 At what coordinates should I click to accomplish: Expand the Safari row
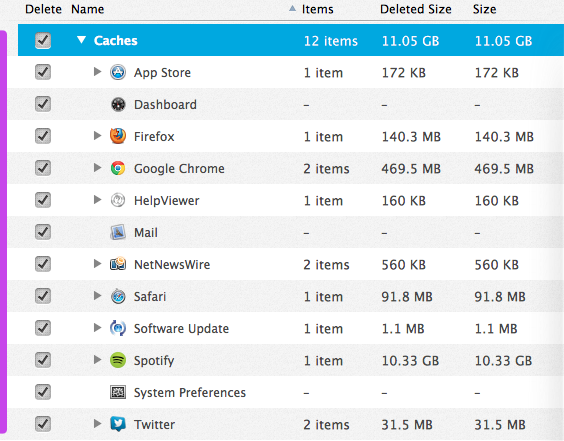[97, 295]
